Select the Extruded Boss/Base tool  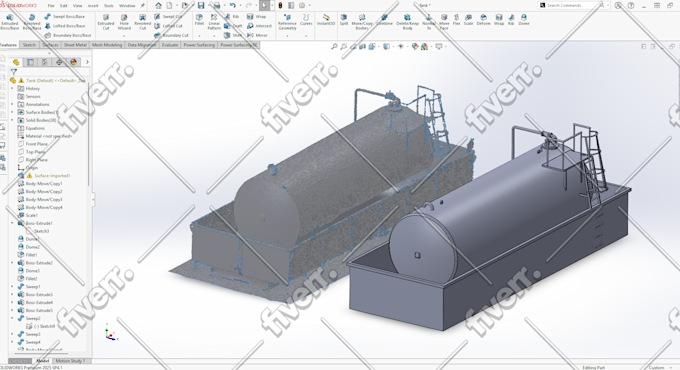[x=9, y=22]
